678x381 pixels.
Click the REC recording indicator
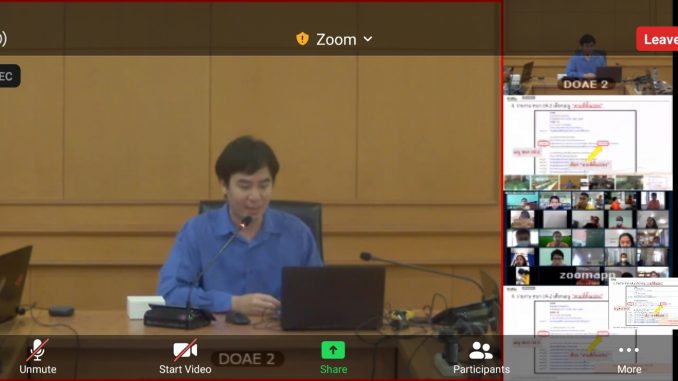(9, 76)
